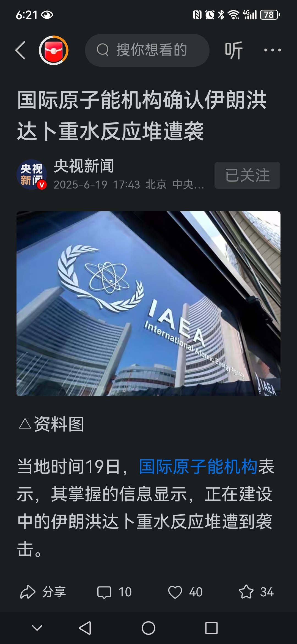Image resolution: width=297 pixels, height=644 pixels.
Task: Tap the Android home circle button
Action: (x=148, y=628)
